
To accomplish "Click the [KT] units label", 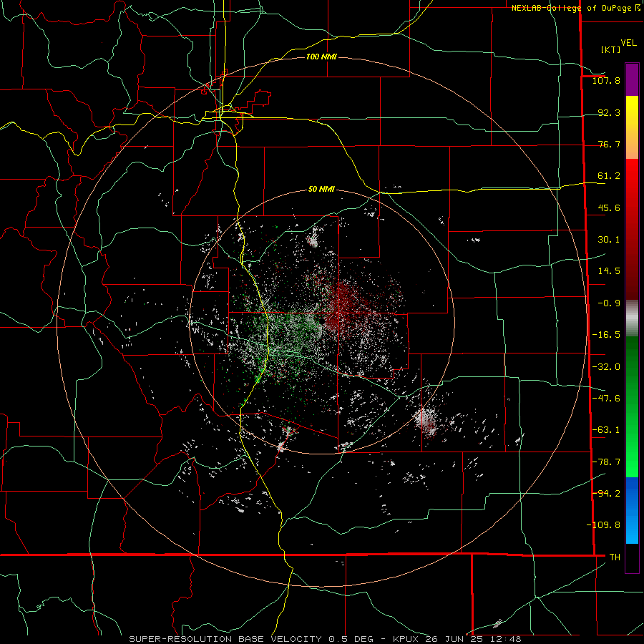I will [x=611, y=49].
